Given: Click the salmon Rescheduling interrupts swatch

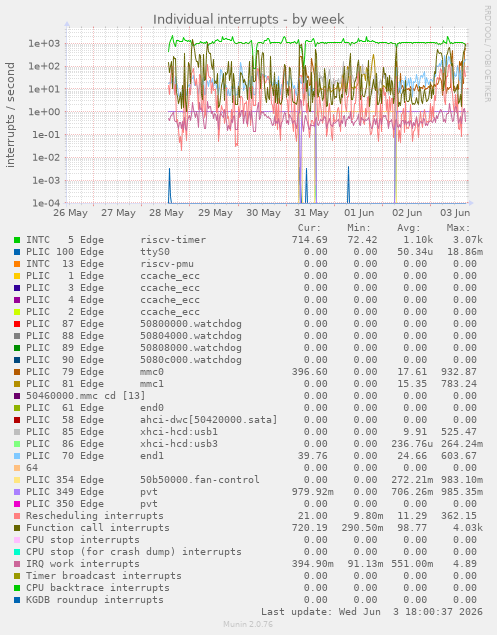Looking at the screenshot, I should pyautogui.click(x=17, y=516).
